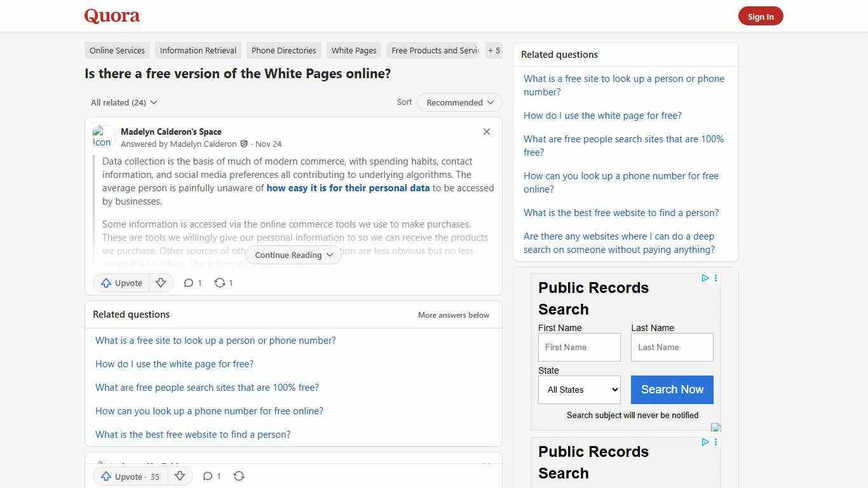The image size is (868, 488).
Task: Select the White Pages topic tab
Action: pyautogui.click(x=353, y=50)
